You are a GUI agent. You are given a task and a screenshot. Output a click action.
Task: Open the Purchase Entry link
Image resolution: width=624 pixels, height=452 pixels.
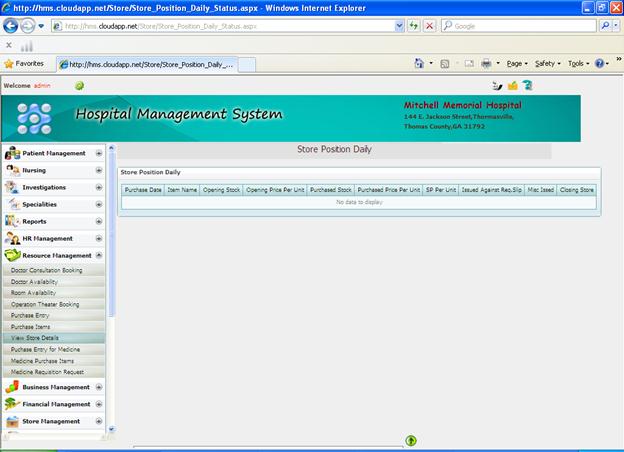(x=30, y=315)
